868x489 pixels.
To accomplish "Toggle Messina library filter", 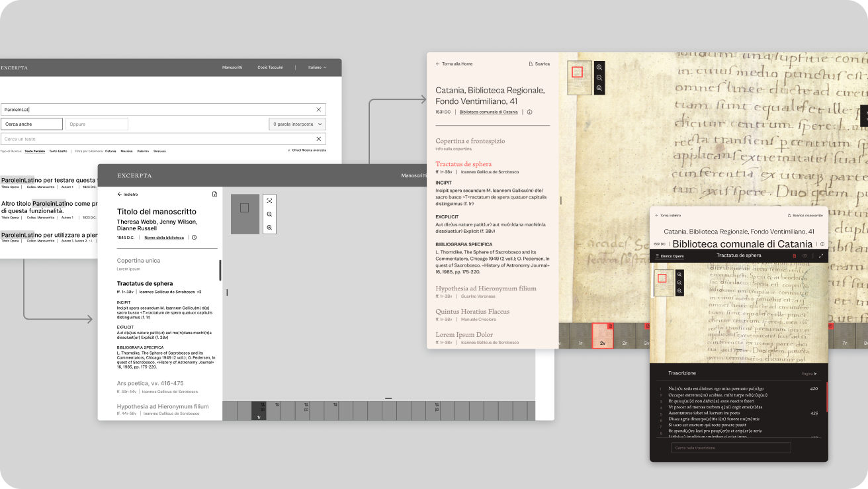I will [x=126, y=151].
